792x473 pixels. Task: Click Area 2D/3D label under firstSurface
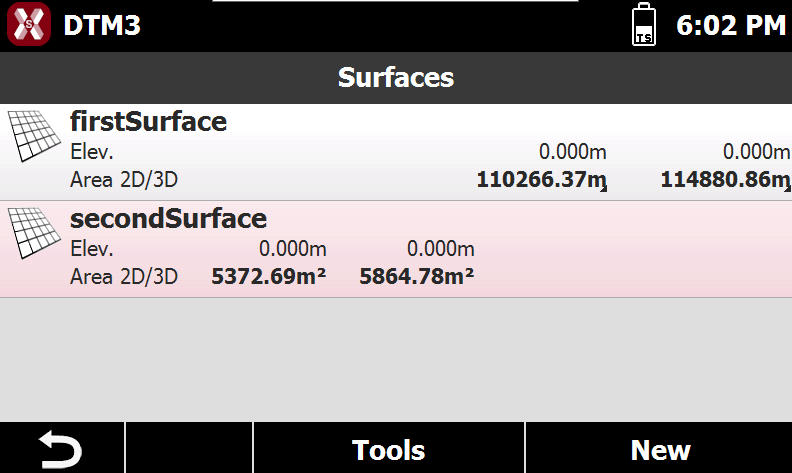pos(124,180)
